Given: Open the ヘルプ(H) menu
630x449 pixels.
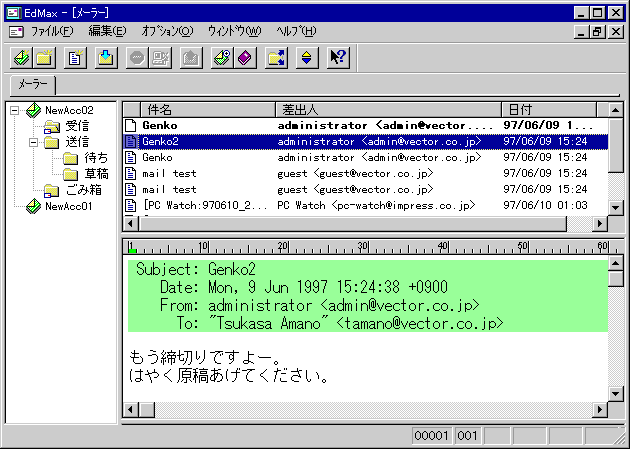Looking at the screenshot, I should coord(297,31).
